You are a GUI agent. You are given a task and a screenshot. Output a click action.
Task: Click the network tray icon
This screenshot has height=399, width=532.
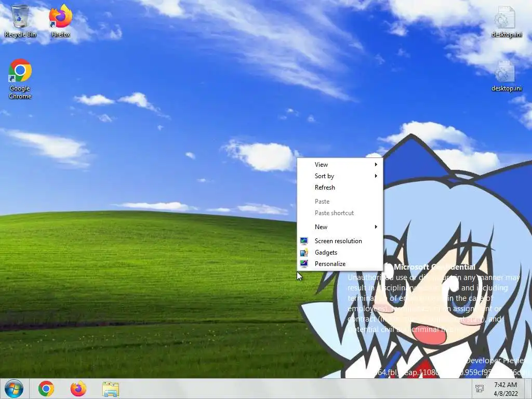(480, 389)
